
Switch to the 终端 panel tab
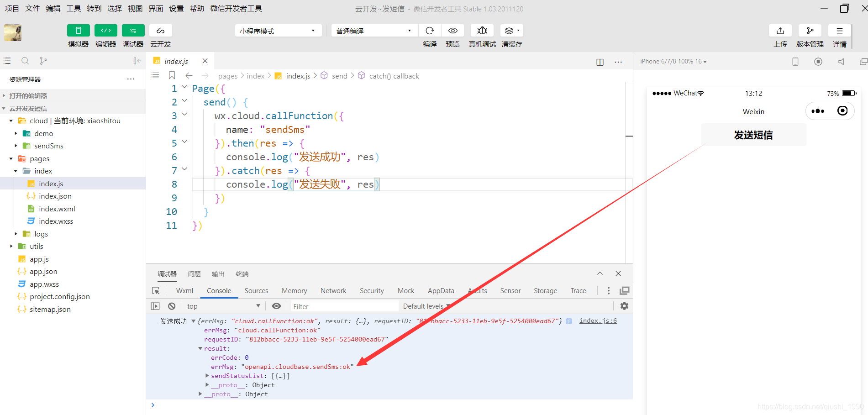point(242,274)
